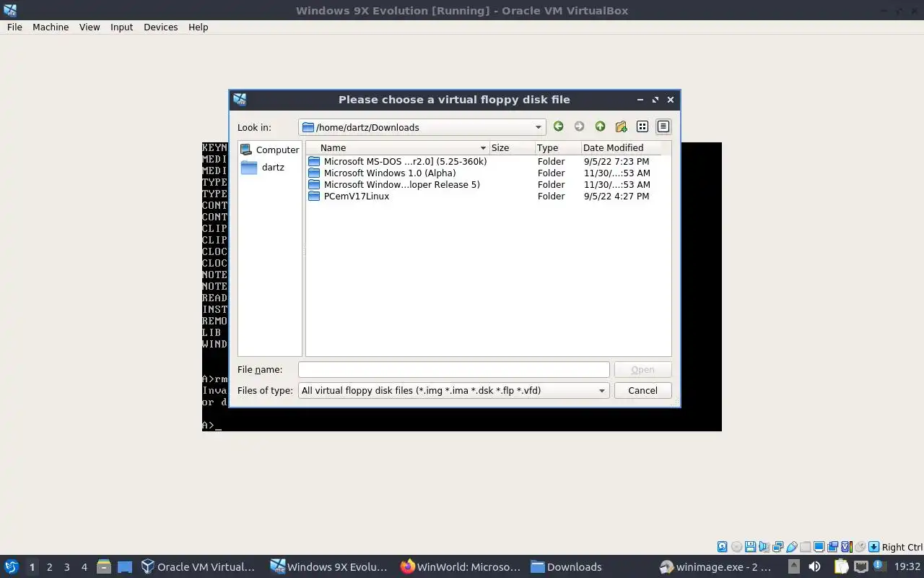Switch to Downloads folder taskbar entry
The image size is (924, 578).
tap(567, 566)
